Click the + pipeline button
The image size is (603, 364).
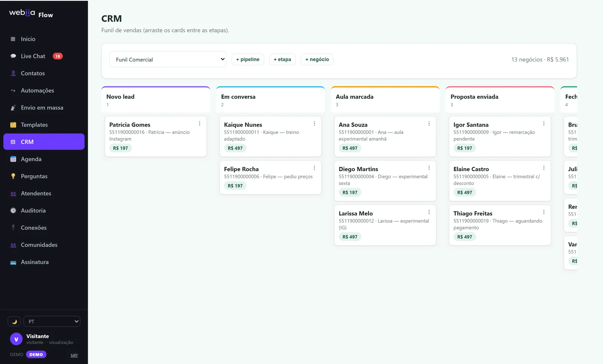click(248, 59)
